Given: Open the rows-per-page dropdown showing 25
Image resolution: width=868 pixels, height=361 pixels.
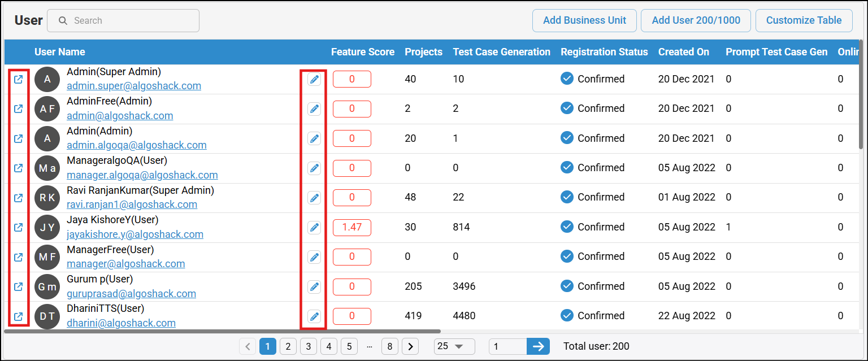Looking at the screenshot, I should tap(454, 346).
